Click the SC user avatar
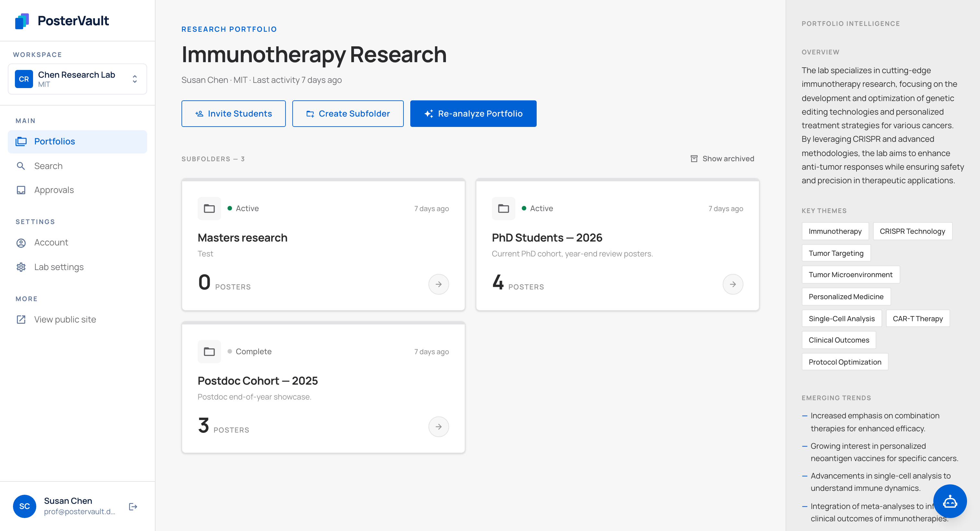Image resolution: width=980 pixels, height=531 pixels. [25, 506]
